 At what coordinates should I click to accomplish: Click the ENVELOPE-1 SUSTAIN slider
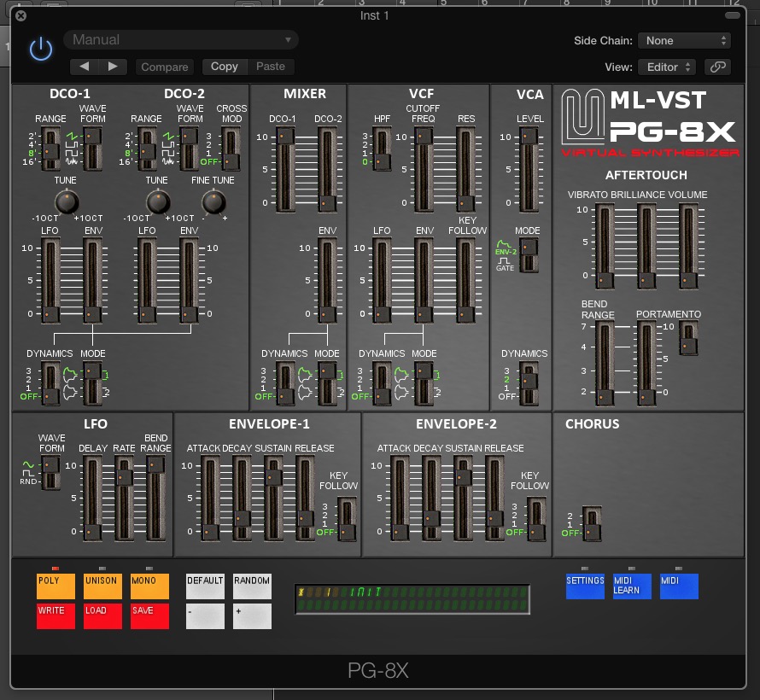point(273,499)
